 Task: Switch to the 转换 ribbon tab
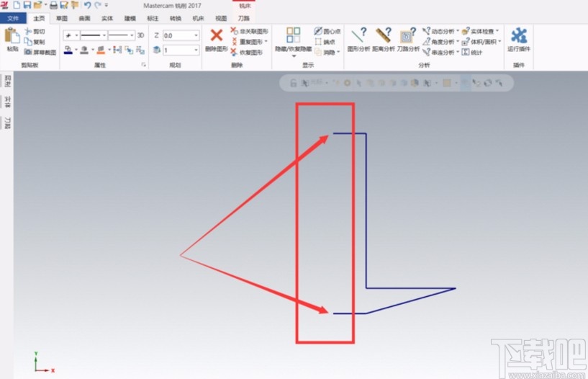point(176,18)
